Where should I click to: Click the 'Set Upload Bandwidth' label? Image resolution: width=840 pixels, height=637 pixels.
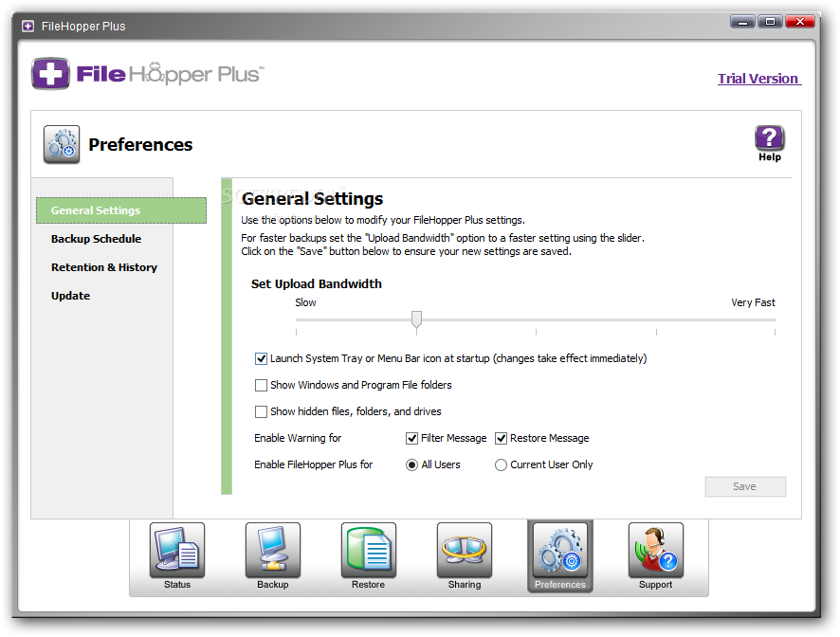coord(317,284)
